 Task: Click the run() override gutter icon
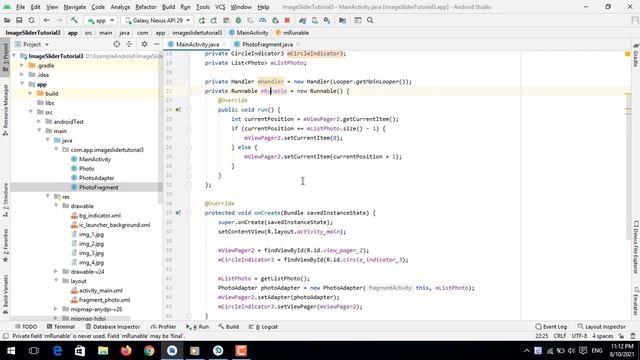point(178,109)
